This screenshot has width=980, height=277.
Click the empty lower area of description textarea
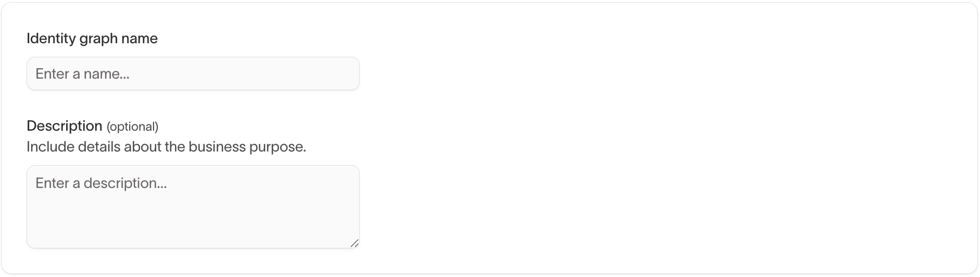(193, 229)
